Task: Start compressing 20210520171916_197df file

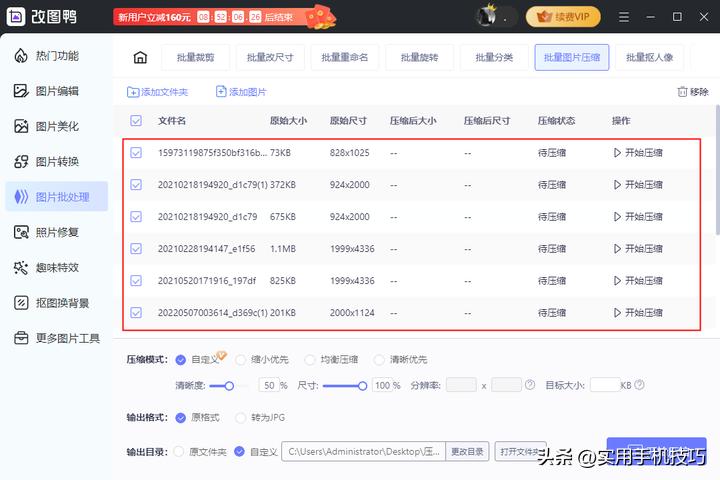Action: tap(638, 281)
